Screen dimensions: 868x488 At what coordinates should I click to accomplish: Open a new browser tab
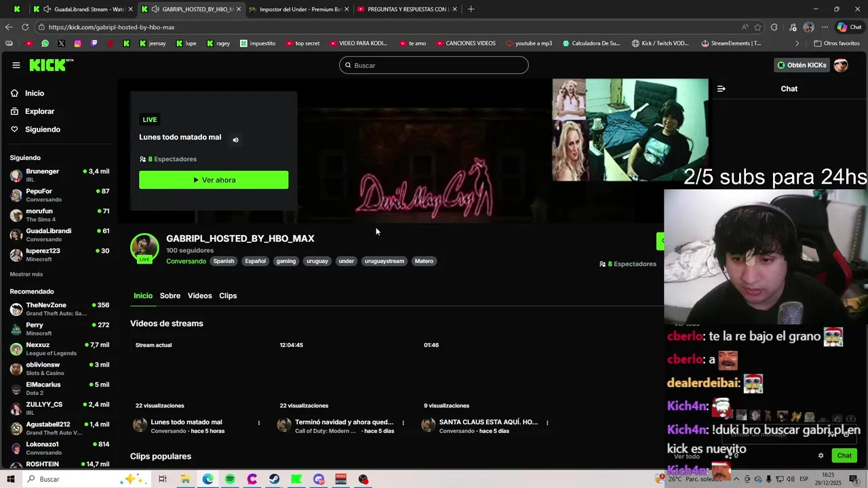click(x=471, y=9)
